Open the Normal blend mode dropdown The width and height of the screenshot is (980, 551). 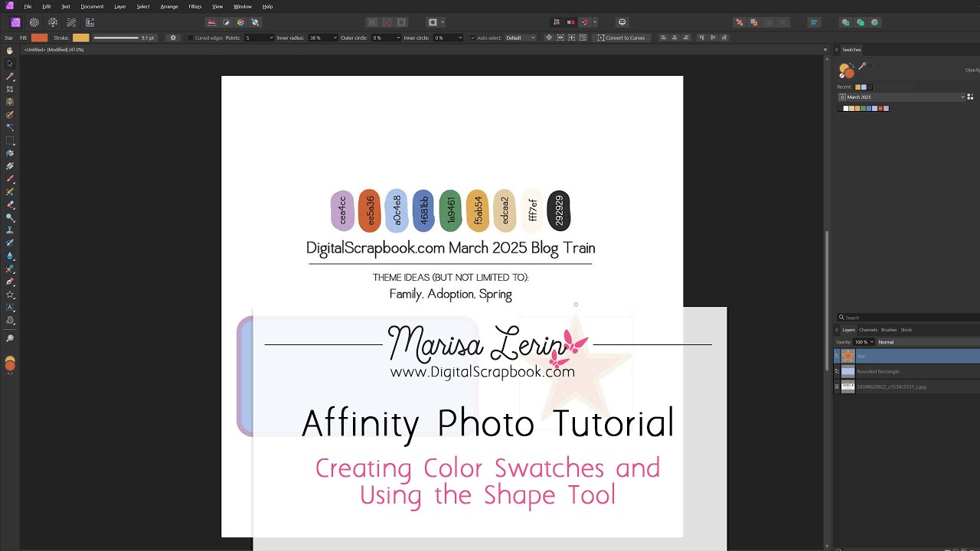click(x=928, y=342)
